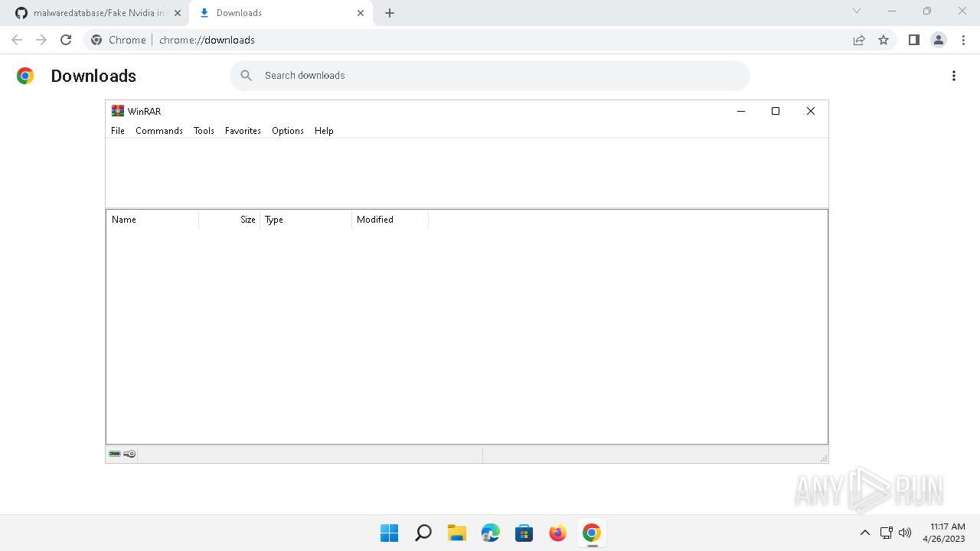Click the Search downloads field

pos(490,75)
